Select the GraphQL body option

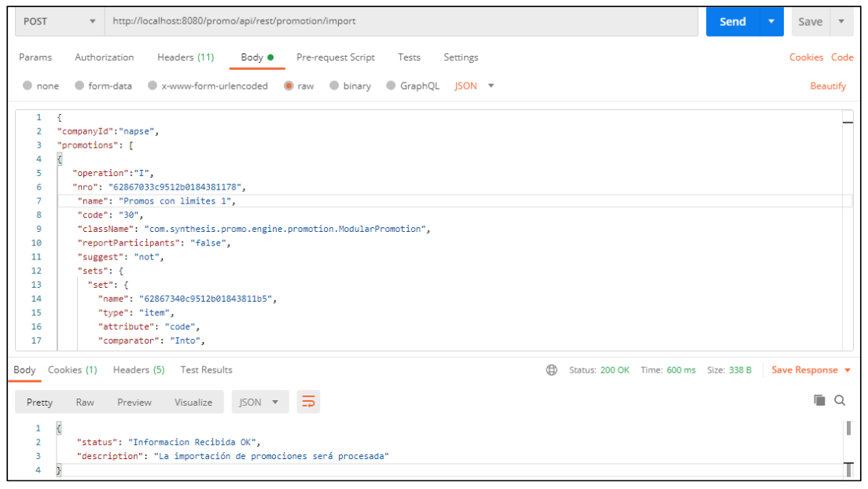(x=392, y=86)
